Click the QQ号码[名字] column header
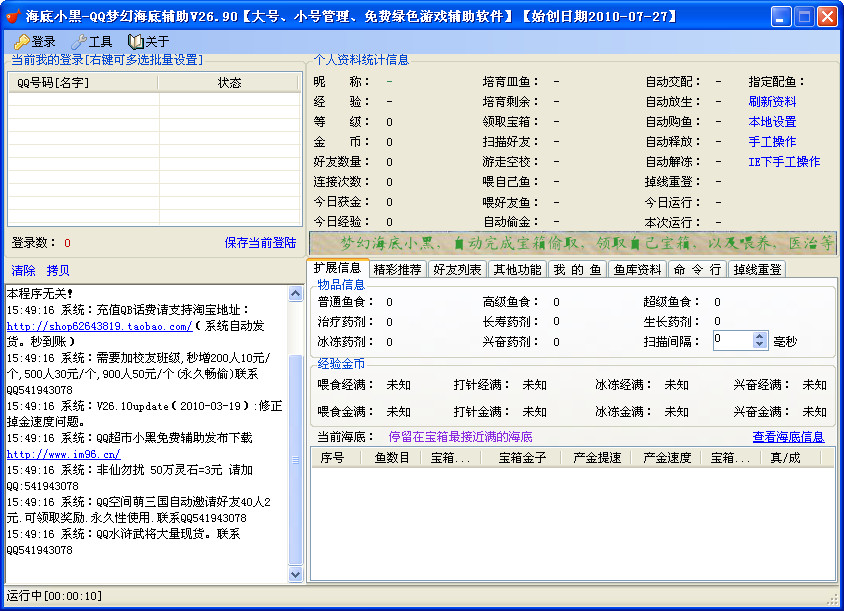 83,82
